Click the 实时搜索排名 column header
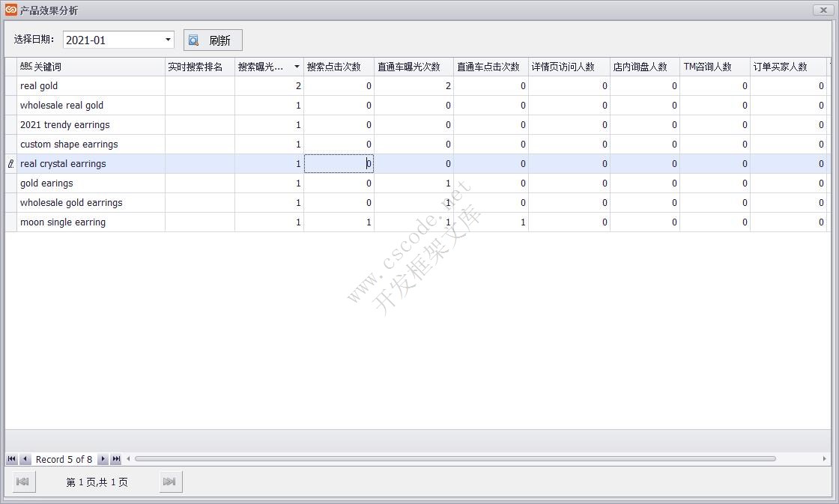Image resolution: width=839 pixels, height=504 pixels. pos(199,67)
